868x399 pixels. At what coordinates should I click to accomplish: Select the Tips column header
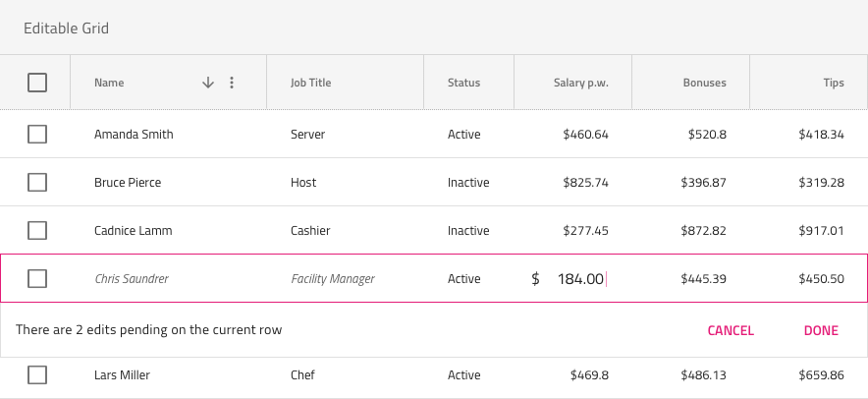(x=834, y=83)
